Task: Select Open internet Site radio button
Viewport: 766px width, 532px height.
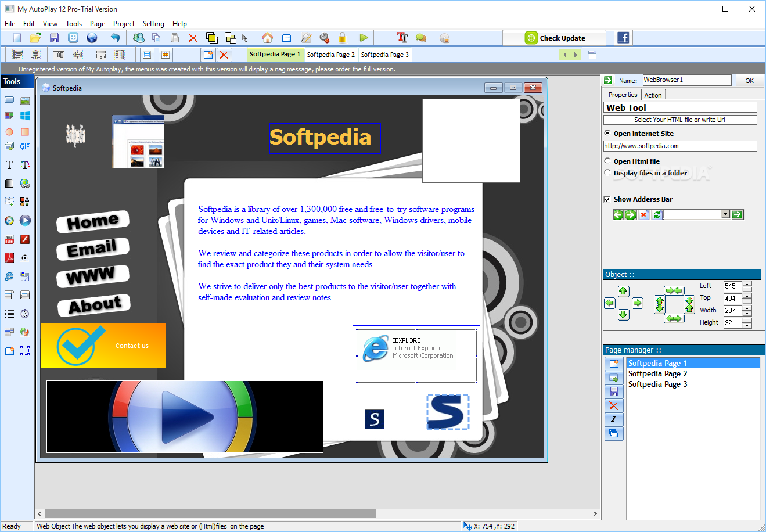Action: 607,133
